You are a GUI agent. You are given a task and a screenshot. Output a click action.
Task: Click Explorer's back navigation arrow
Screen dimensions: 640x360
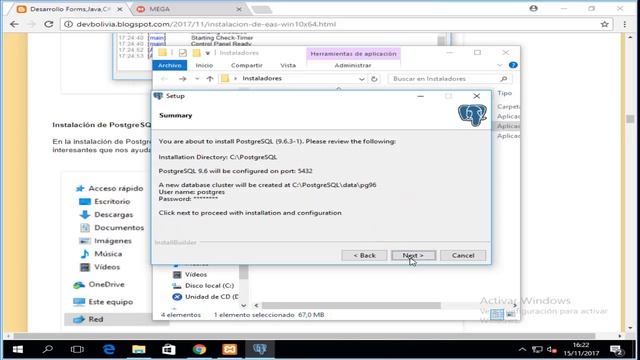click(x=164, y=79)
